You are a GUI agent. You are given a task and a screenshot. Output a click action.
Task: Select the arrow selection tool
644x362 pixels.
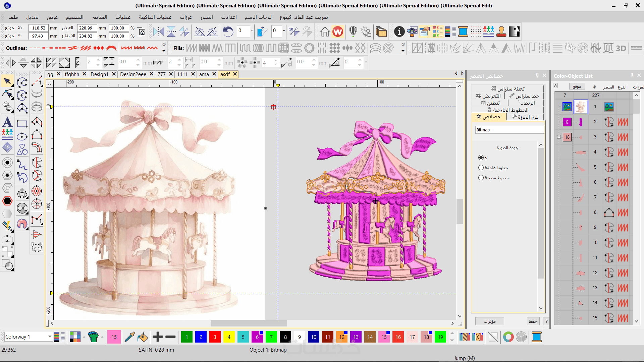coord(7,81)
